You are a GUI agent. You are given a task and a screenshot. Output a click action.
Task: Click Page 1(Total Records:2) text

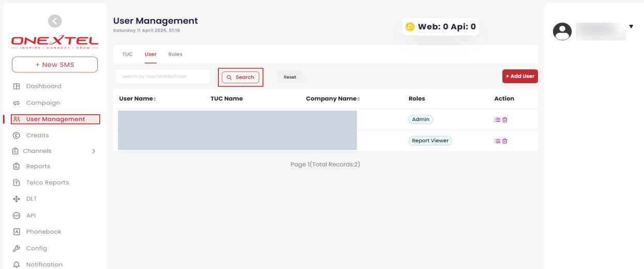pyautogui.click(x=325, y=165)
